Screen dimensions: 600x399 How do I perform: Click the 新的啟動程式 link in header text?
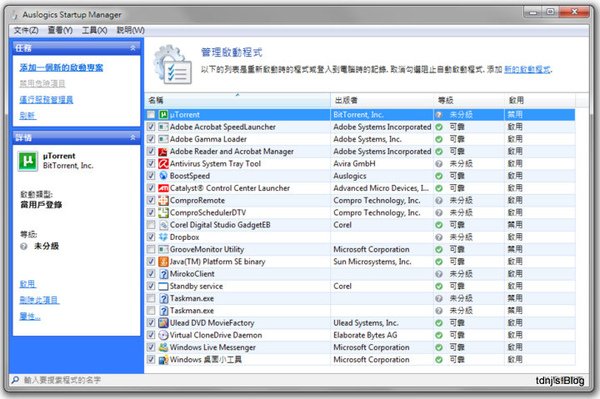pyautogui.click(x=527, y=70)
